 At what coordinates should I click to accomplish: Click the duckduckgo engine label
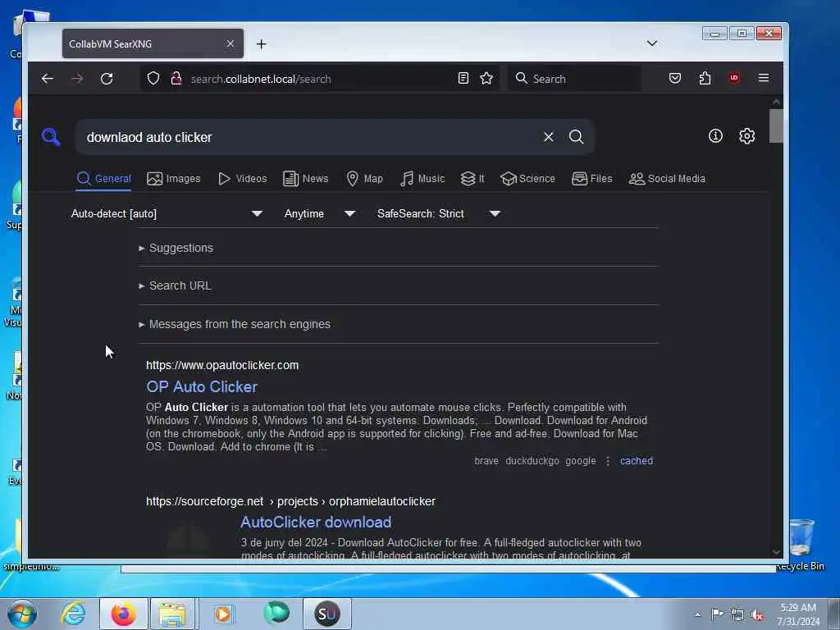tap(532, 461)
